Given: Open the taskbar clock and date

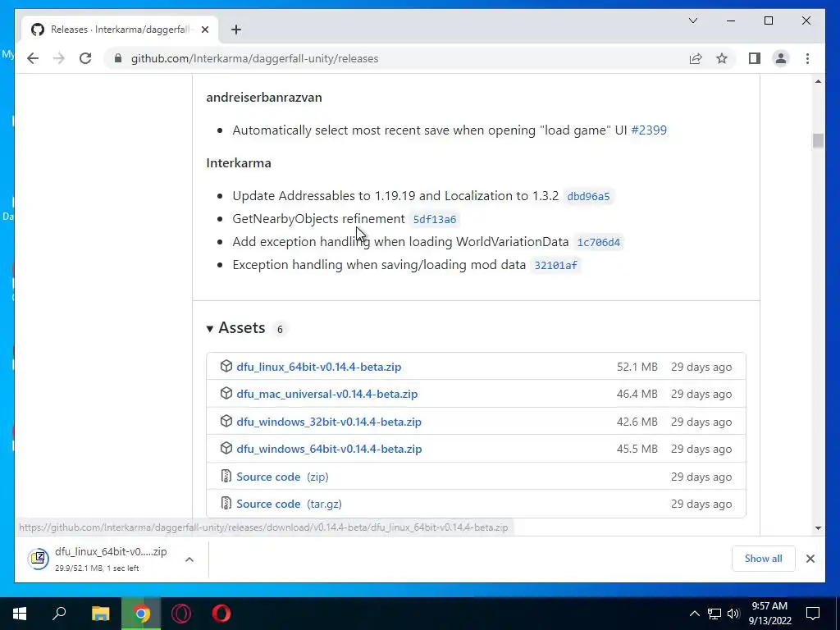Looking at the screenshot, I should pyautogui.click(x=769, y=614).
